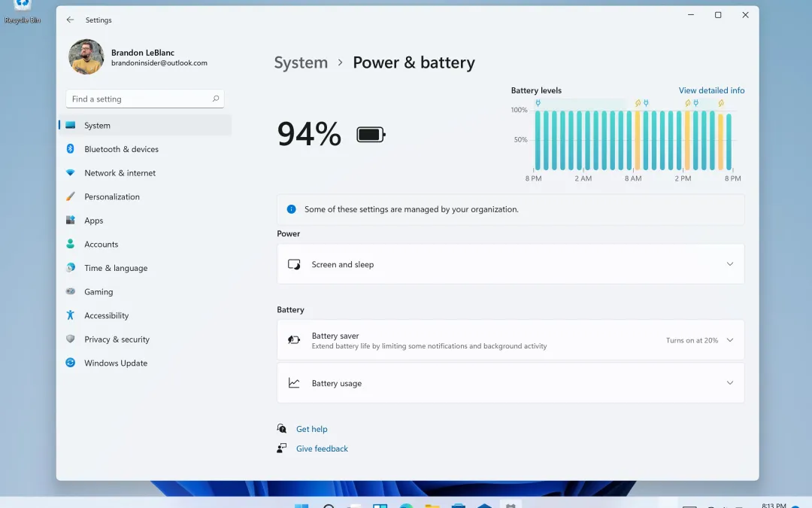Open View detailed info for battery levels
Image resolution: width=812 pixels, height=508 pixels.
[x=711, y=90]
